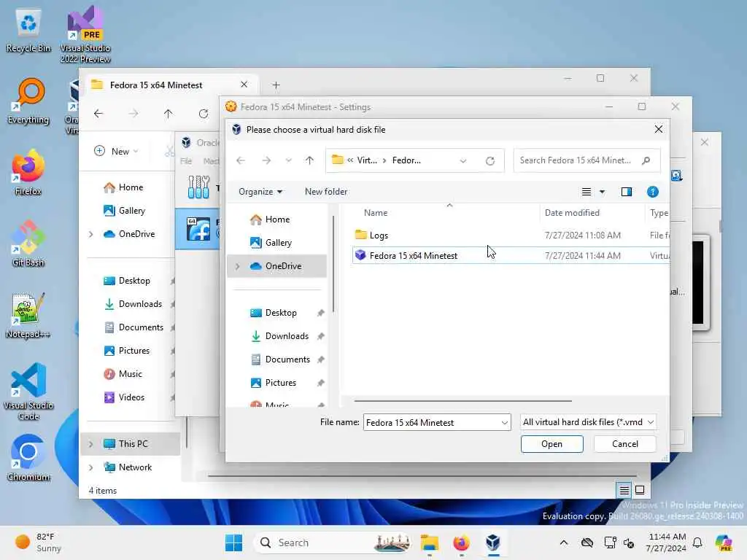
Task: Launch Visual Studio Code from desktop
Action: click(28, 392)
